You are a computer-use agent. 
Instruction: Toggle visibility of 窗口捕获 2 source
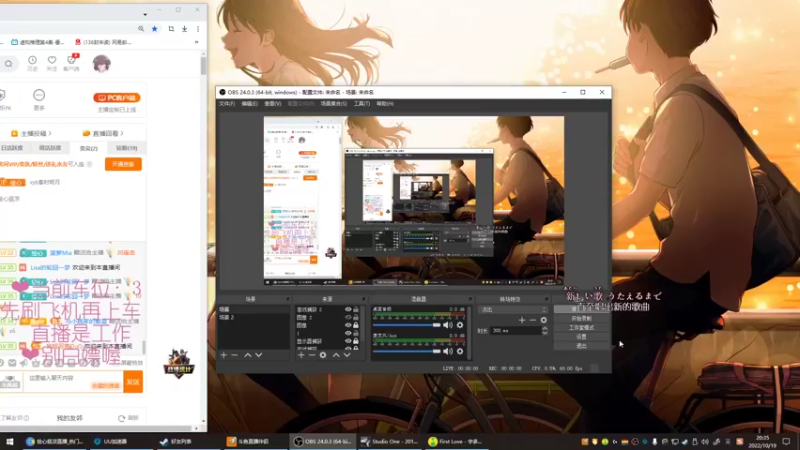point(348,310)
